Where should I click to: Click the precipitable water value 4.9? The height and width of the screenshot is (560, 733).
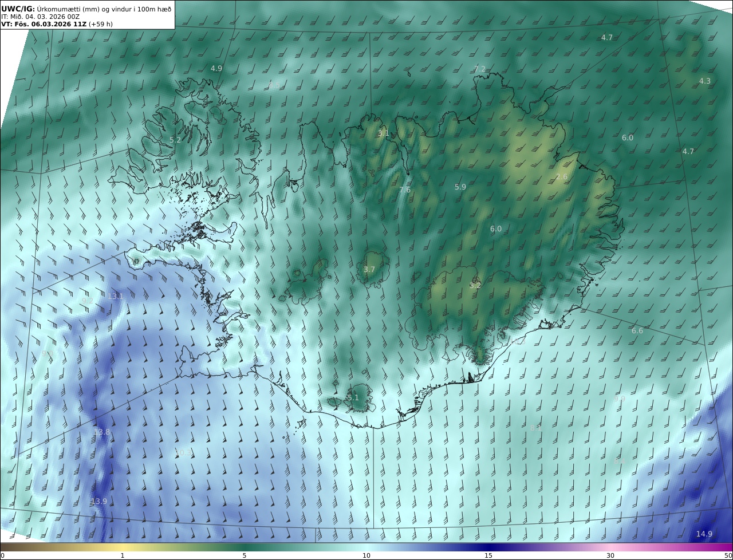(216, 68)
